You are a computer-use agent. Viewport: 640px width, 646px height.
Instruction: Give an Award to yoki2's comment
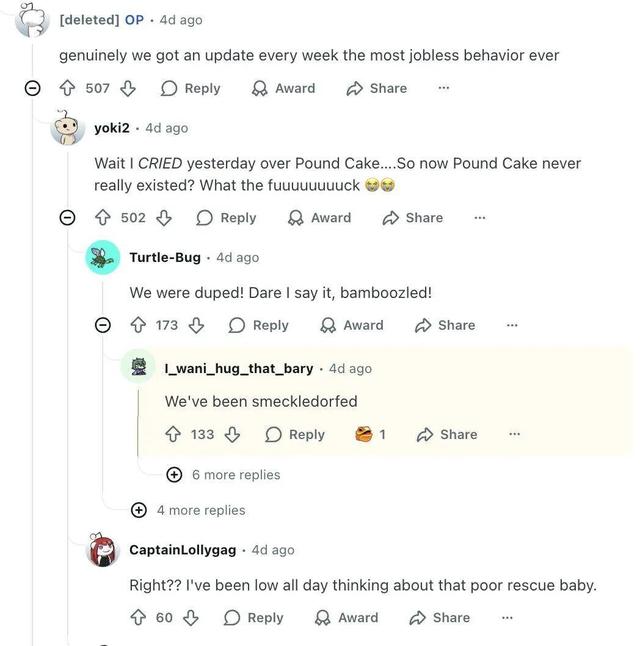pos(320,217)
